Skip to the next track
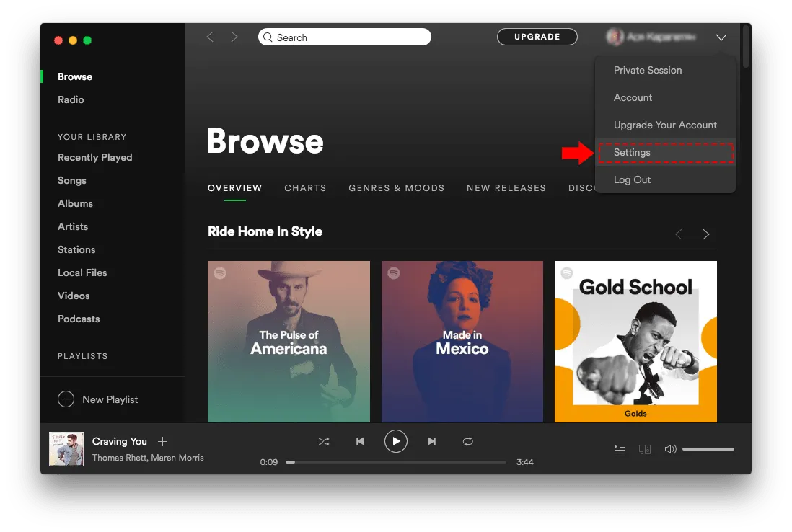The width and height of the screenshot is (792, 532). point(431,441)
